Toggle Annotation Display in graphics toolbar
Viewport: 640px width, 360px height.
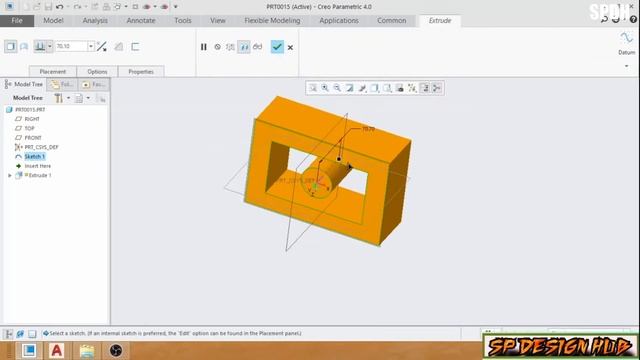(x=424, y=88)
